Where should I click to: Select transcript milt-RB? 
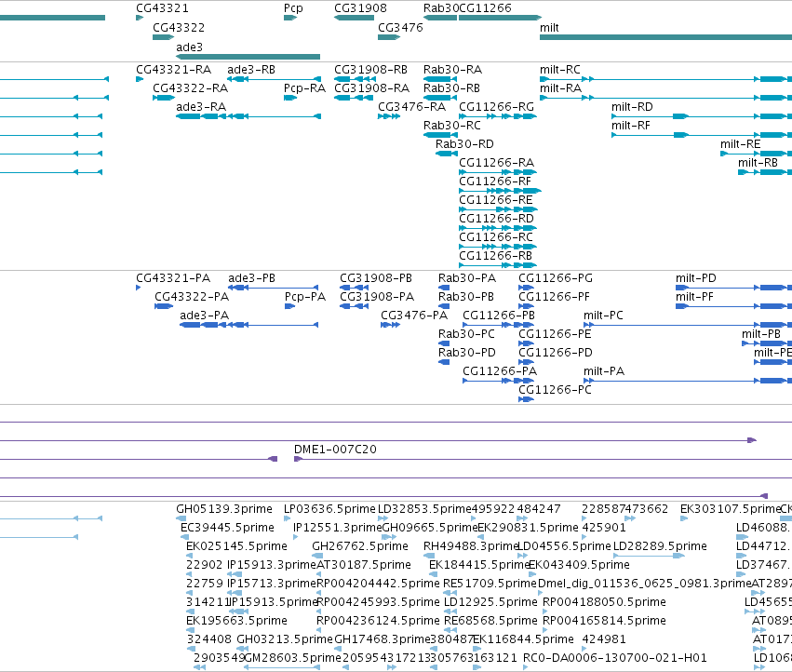(765, 172)
